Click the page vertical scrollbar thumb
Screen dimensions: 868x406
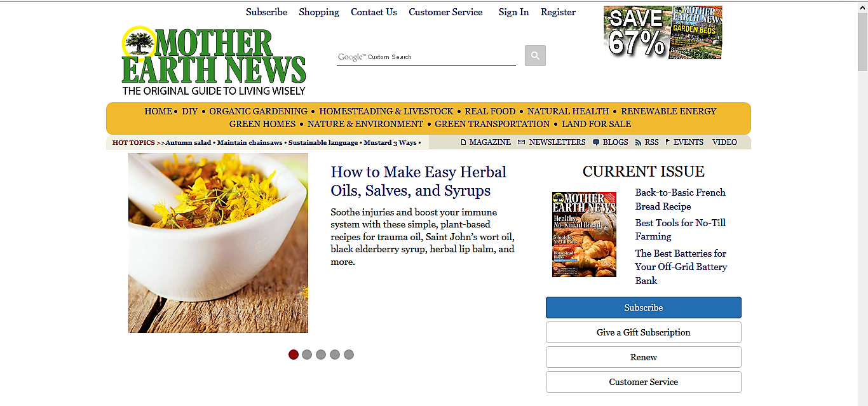pyautogui.click(x=862, y=41)
